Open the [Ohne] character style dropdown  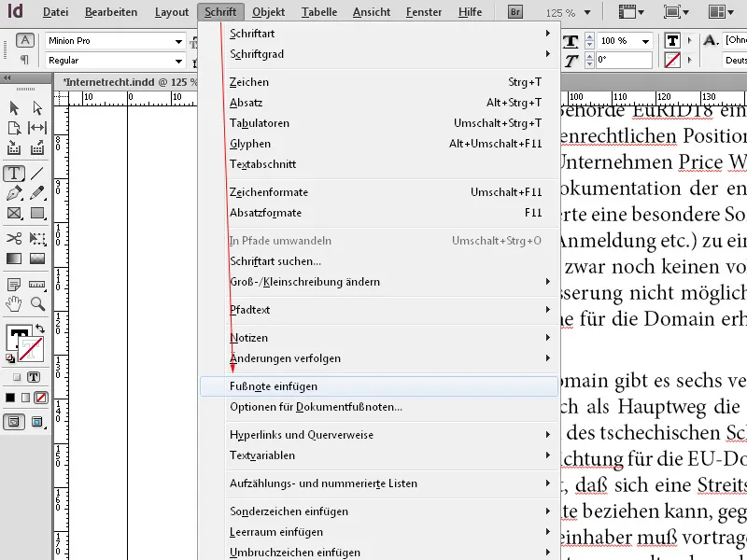coord(735,41)
